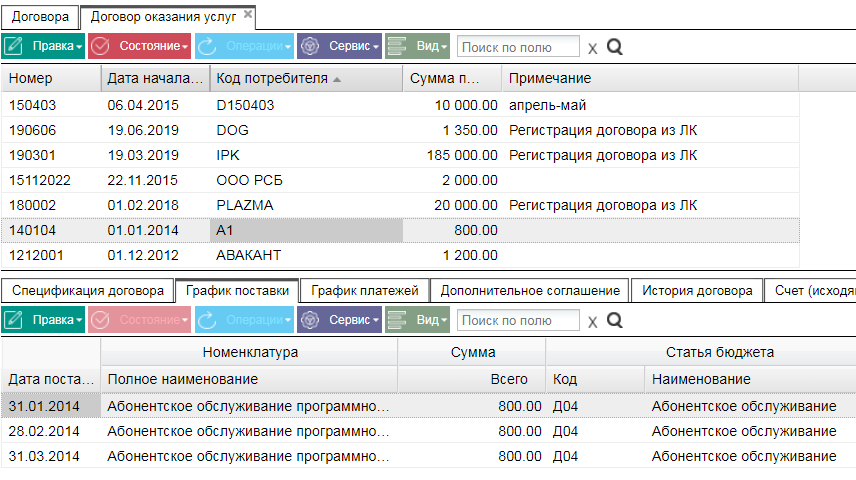Open Сервис menu in lower toolbar
Viewport: 856px width, 480px height.
pos(339,320)
